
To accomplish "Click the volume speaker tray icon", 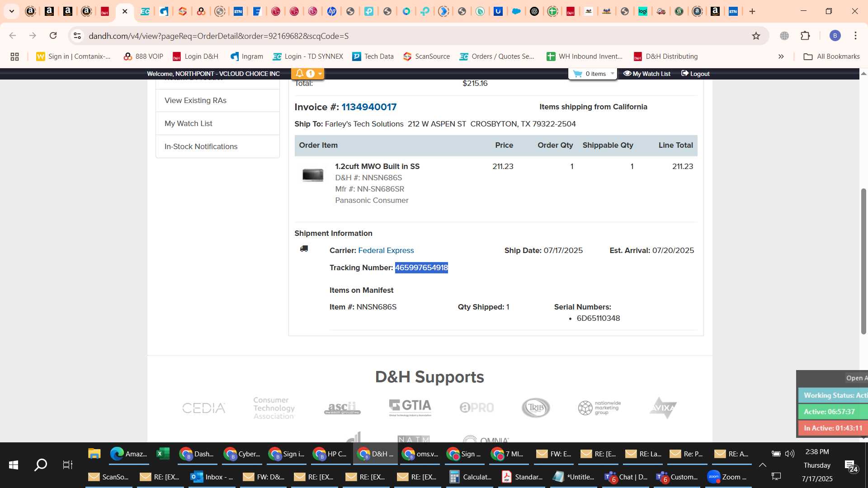I will coord(790,454).
